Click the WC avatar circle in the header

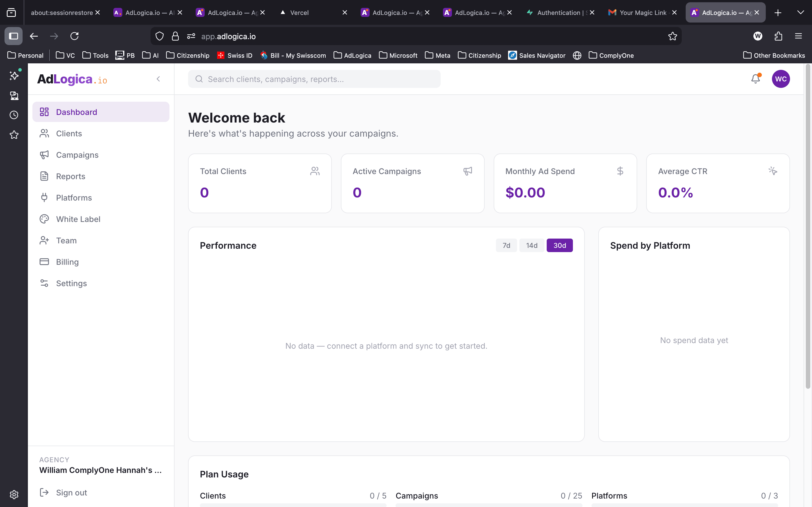(x=781, y=79)
